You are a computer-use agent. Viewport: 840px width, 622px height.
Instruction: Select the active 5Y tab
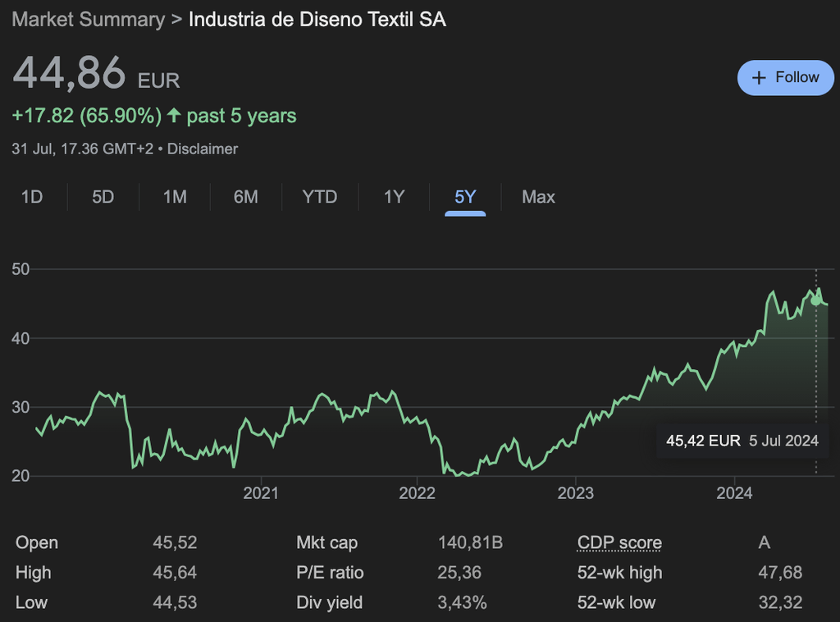pyautogui.click(x=465, y=197)
